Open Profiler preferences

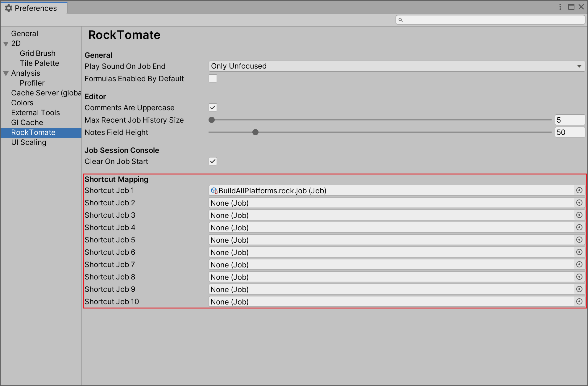coord(32,83)
